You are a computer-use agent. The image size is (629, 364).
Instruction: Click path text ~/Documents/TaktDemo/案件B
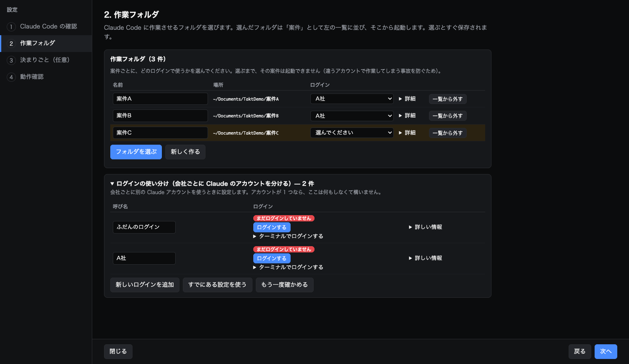[246, 116]
